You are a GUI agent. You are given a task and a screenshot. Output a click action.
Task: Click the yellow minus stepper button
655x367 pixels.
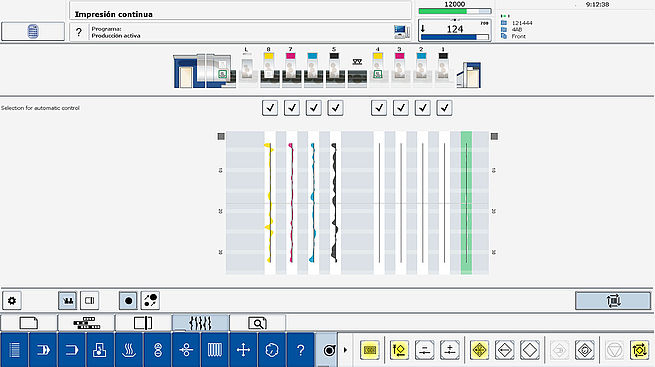tap(424, 350)
